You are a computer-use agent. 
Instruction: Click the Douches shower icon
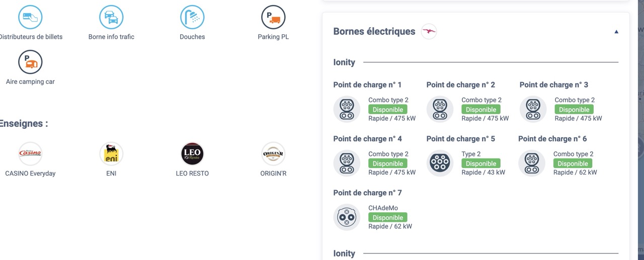pyautogui.click(x=192, y=18)
